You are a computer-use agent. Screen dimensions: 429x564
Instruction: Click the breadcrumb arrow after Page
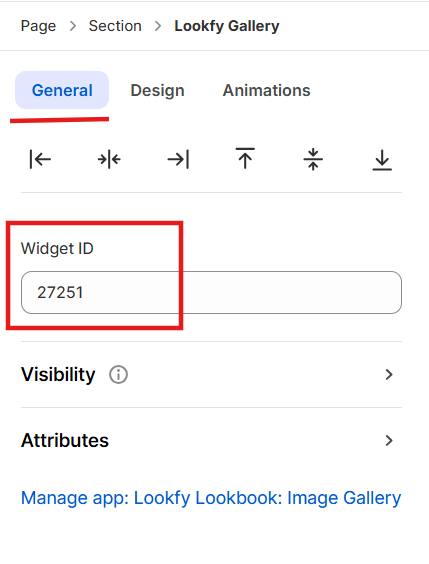(73, 26)
